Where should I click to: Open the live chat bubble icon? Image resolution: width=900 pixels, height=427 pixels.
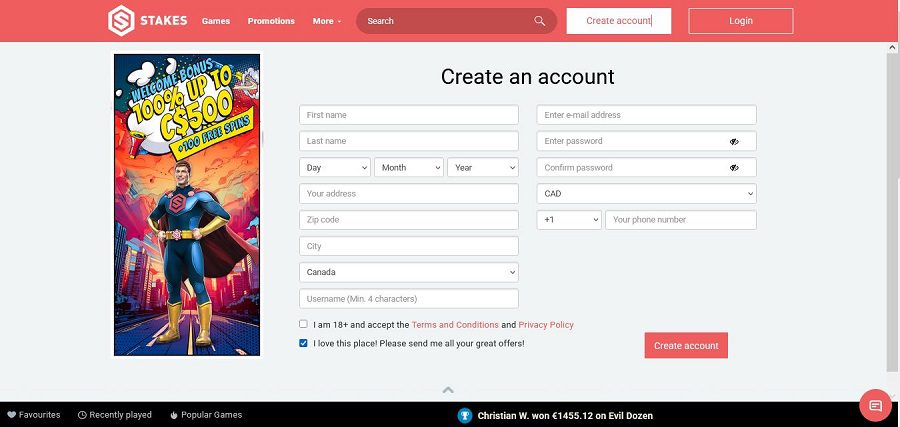[x=875, y=406]
